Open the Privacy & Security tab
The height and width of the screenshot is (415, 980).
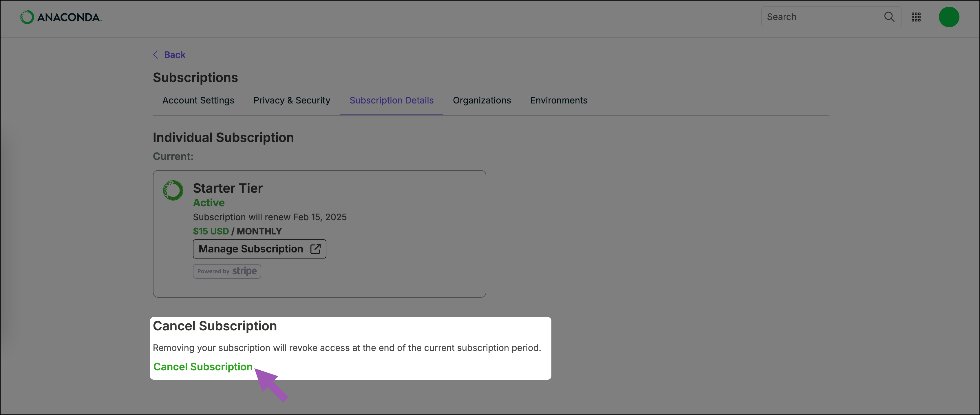coord(292,101)
